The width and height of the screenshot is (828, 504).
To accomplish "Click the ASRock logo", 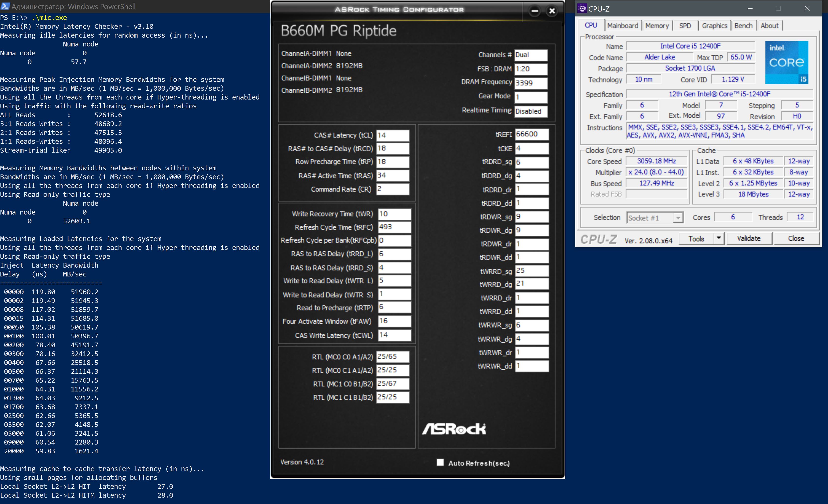I will coord(454,429).
